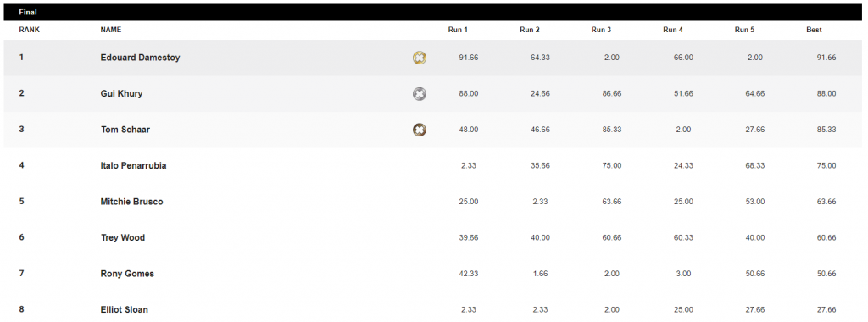Click the gold medal icon for Edouard Damestoy

420,58
